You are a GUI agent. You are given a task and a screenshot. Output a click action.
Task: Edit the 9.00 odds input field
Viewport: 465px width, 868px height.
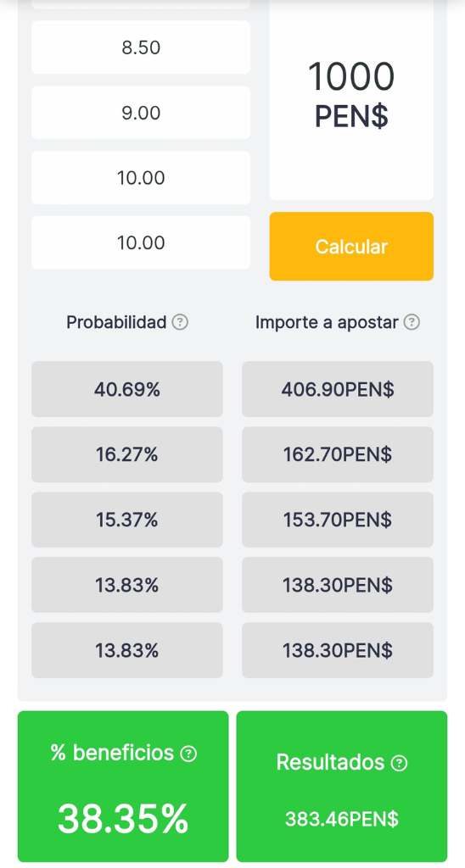141,113
